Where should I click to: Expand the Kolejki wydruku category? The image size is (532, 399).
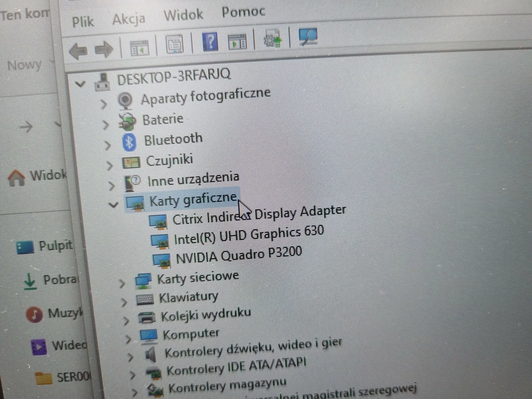(x=126, y=321)
